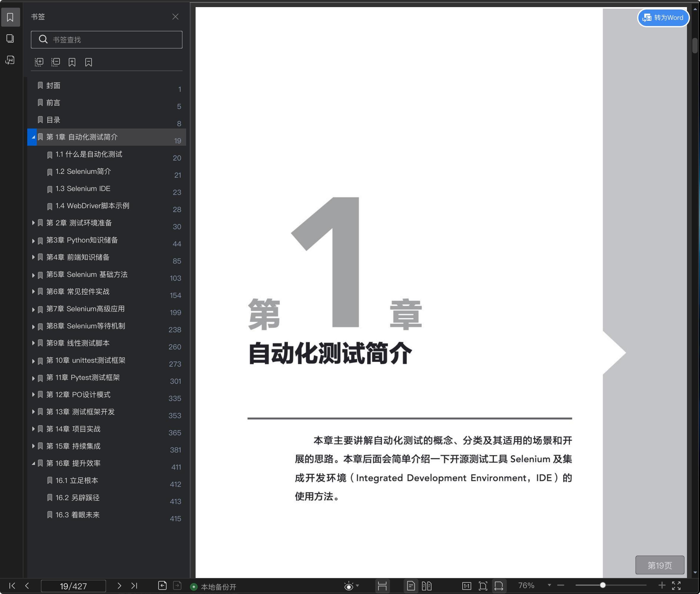The width and height of the screenshot is (700, 594).
Task: Switch to single page layout
Action: coord(411,586)
